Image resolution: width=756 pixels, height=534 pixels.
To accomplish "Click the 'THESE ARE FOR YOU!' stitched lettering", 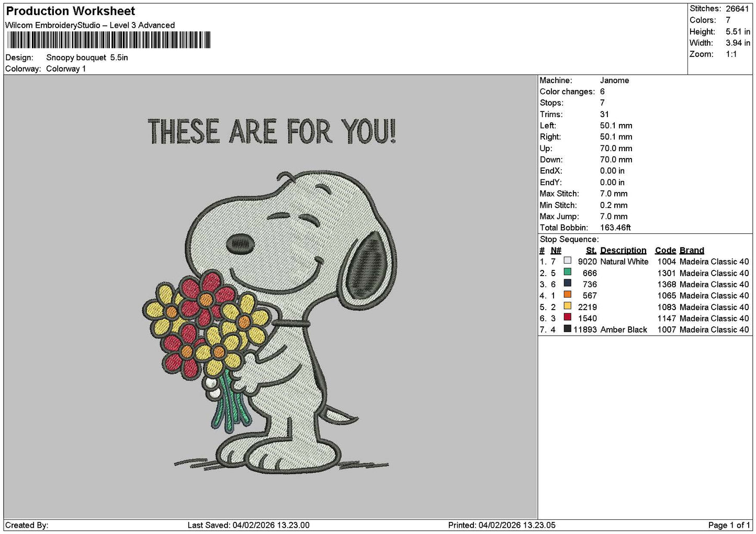I will (272, 131).
